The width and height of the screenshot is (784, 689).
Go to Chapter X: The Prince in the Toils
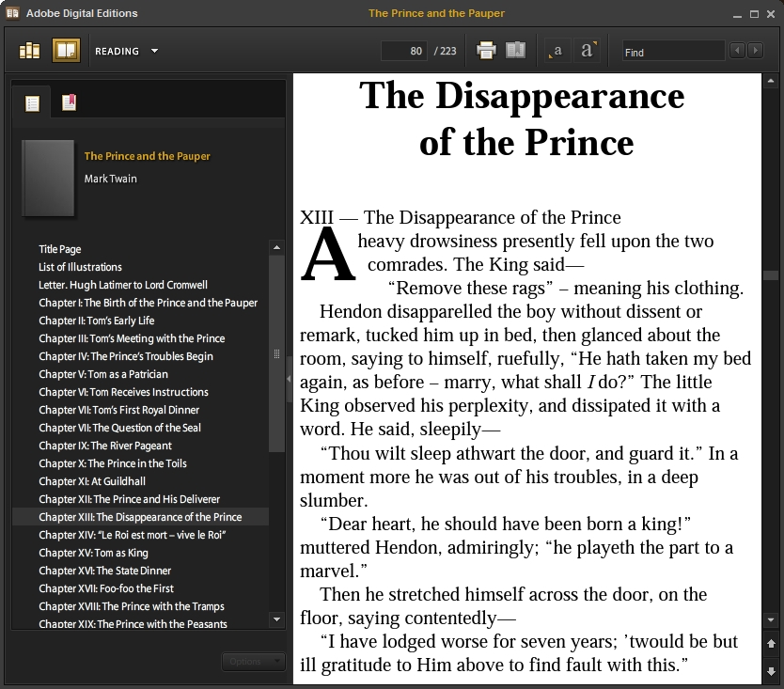113,463
